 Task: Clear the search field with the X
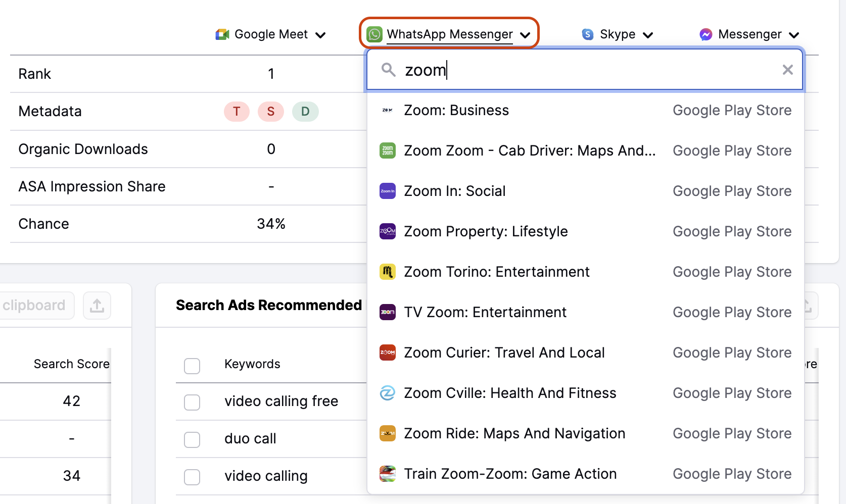pos(787,70)
